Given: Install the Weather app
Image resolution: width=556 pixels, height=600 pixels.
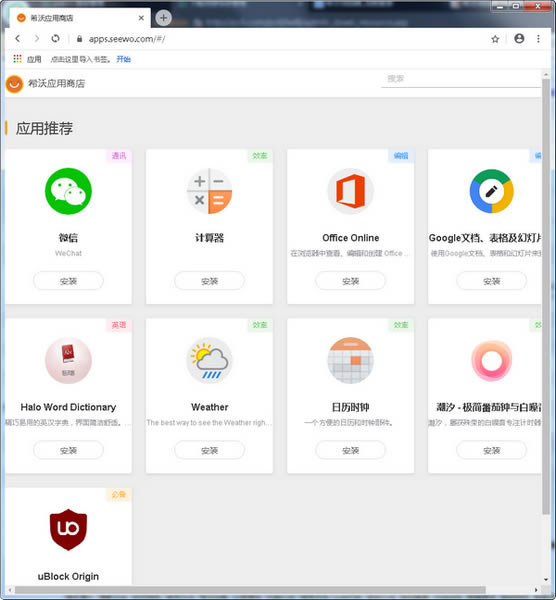Looking at the screenshot, I should pyautogui.click(x=209, y=450).
